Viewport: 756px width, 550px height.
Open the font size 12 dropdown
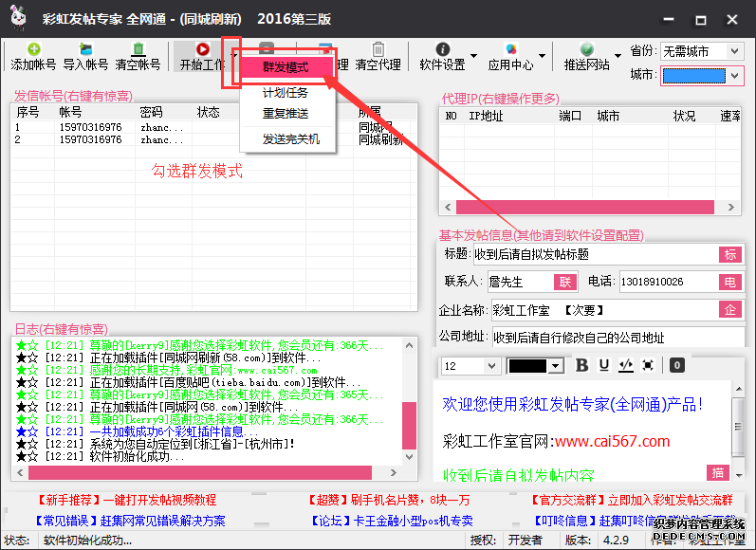491,366
